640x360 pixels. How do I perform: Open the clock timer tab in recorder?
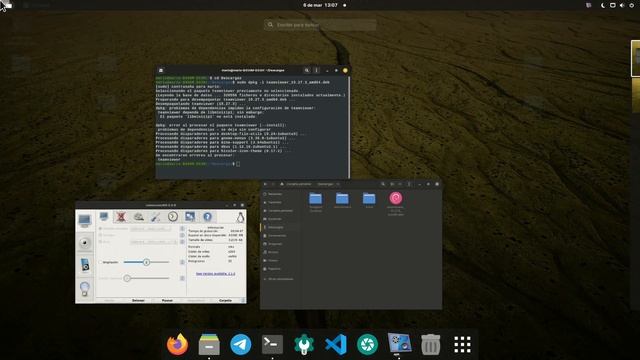pos(173,217)
